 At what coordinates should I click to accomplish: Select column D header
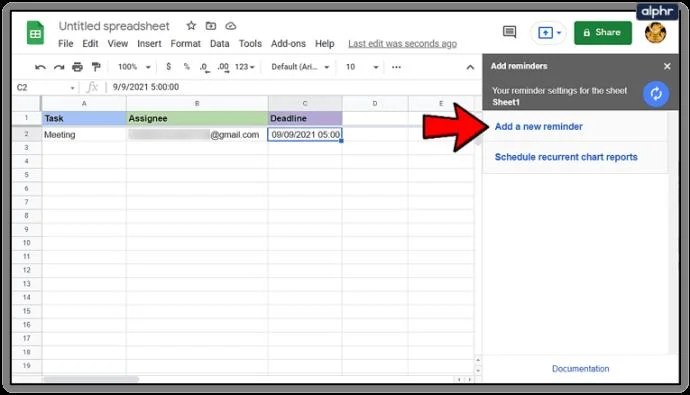[x=375, y=103]
